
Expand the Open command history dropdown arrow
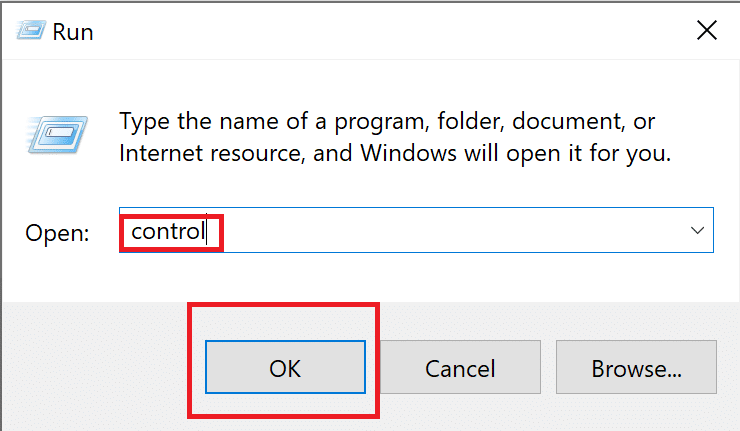[697, 232]
